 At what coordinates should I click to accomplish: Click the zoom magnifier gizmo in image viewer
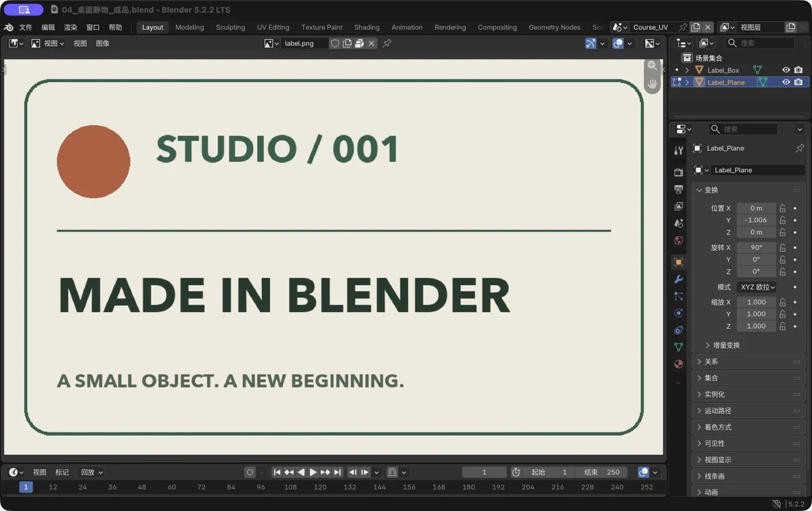coord(652,66)
